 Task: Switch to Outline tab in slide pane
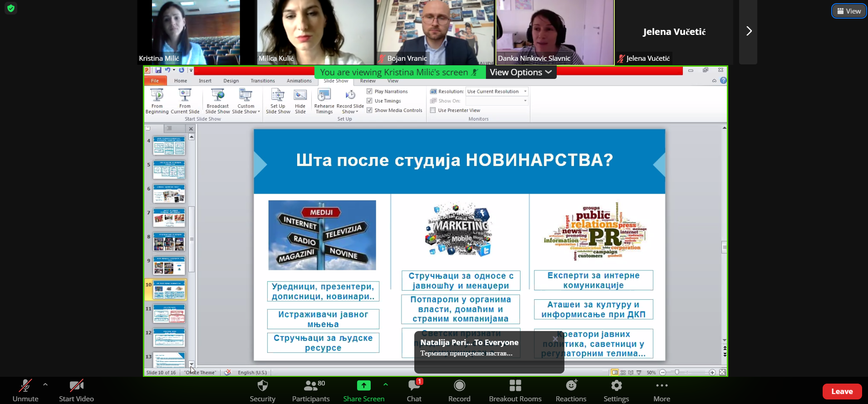[x=169, y=128]
